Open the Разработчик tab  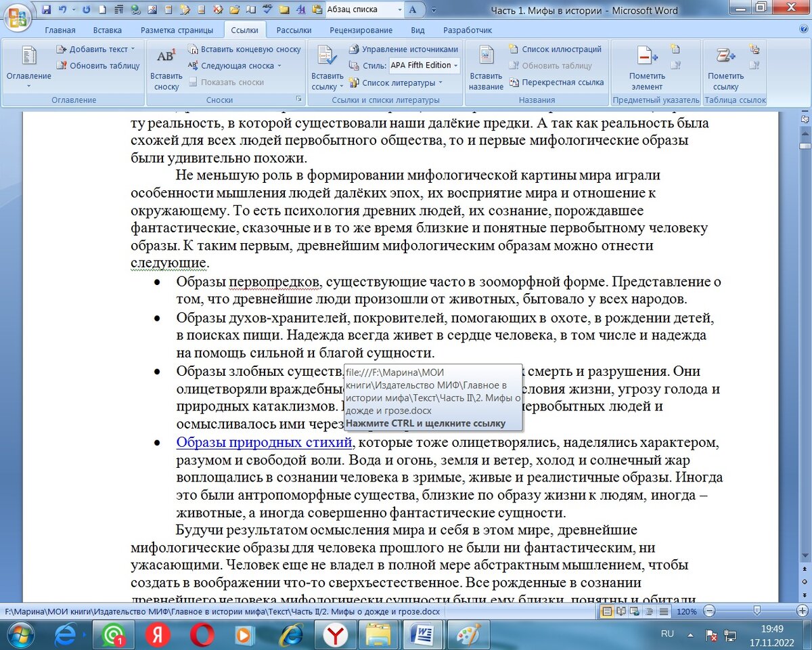coord(468,30)
